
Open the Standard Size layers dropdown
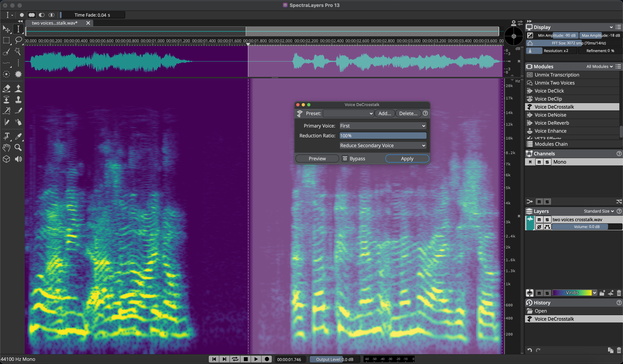599,211
